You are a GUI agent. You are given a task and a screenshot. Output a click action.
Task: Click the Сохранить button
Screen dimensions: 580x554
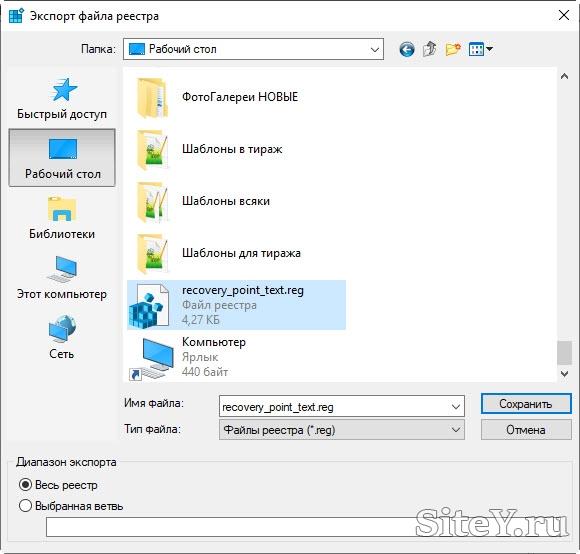tap(526, 404)
